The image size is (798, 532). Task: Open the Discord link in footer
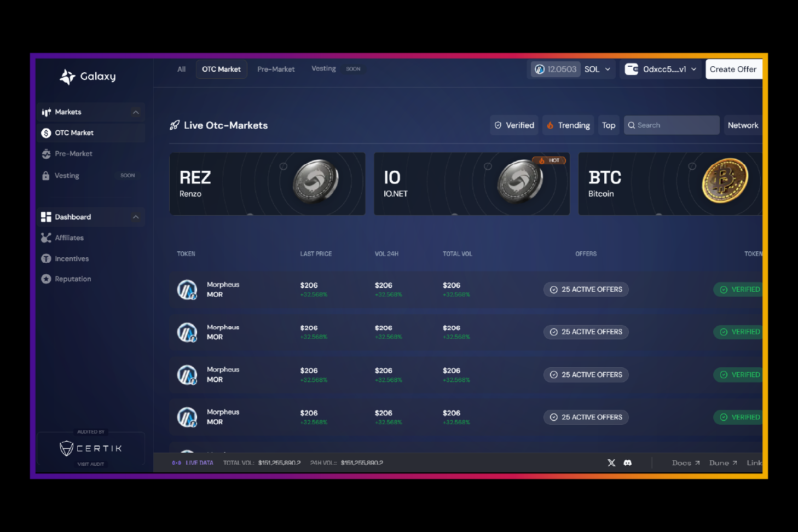(628, 463)
